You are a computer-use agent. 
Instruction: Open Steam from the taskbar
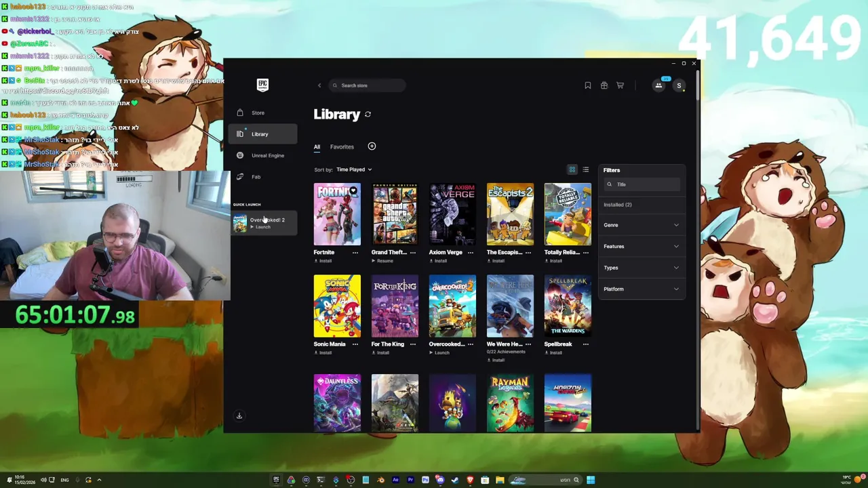coord(455,480)
